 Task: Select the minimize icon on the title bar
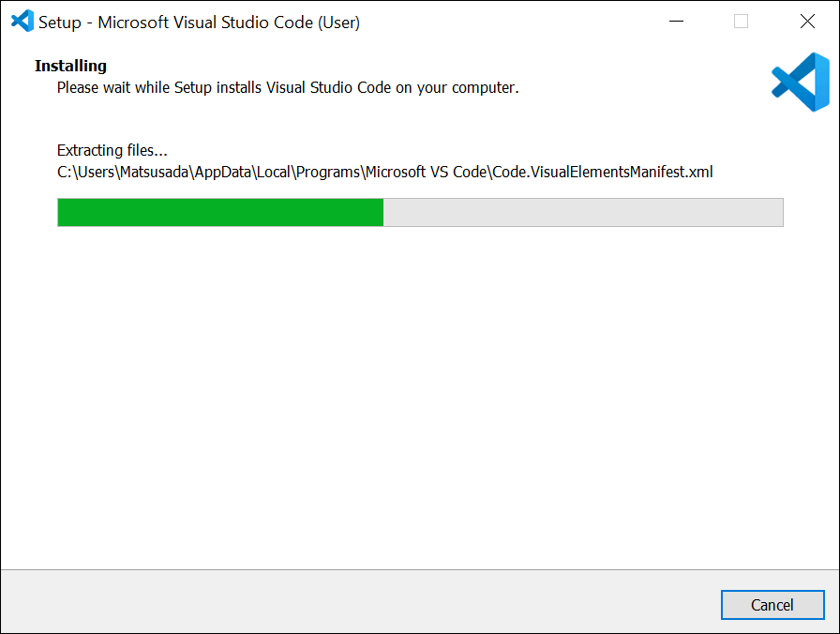point(676,21)
